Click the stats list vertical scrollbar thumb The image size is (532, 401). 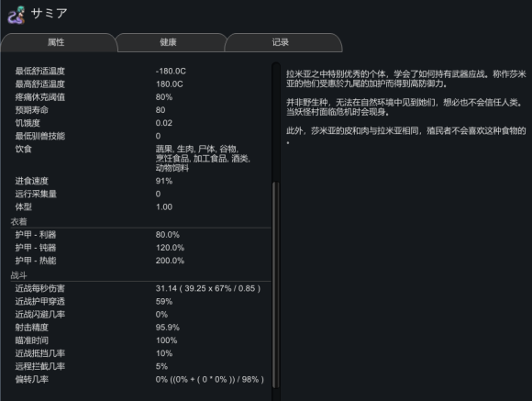click(276, 284)
